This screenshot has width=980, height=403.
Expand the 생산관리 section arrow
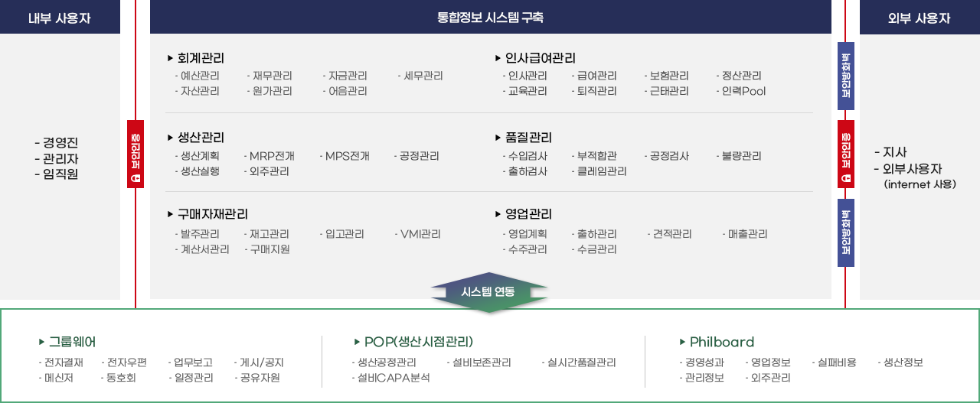point(170,138)
